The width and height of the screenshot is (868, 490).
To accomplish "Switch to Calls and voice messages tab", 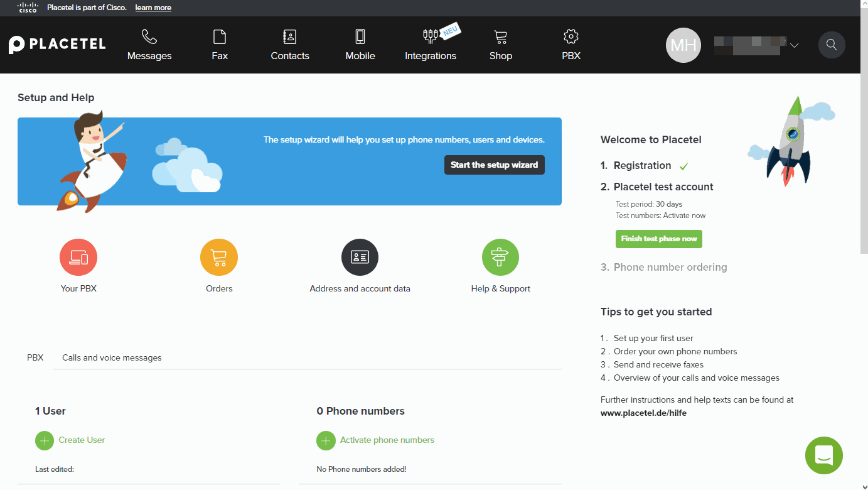I will 112,357.
